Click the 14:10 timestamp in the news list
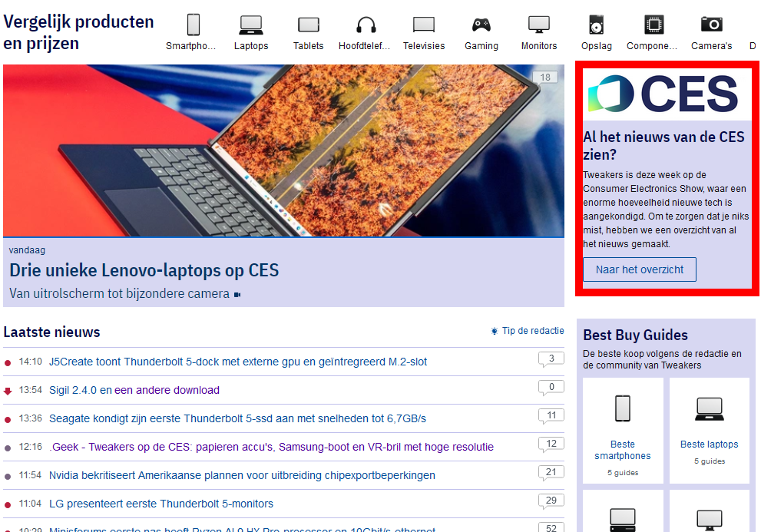 pos(30,362)
